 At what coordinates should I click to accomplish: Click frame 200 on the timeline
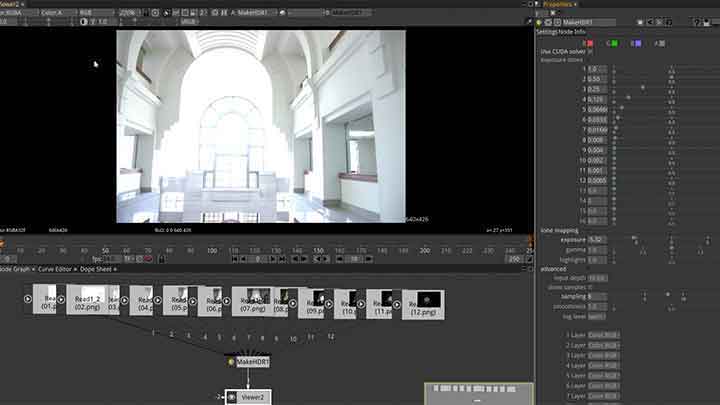tap(425, 251)
